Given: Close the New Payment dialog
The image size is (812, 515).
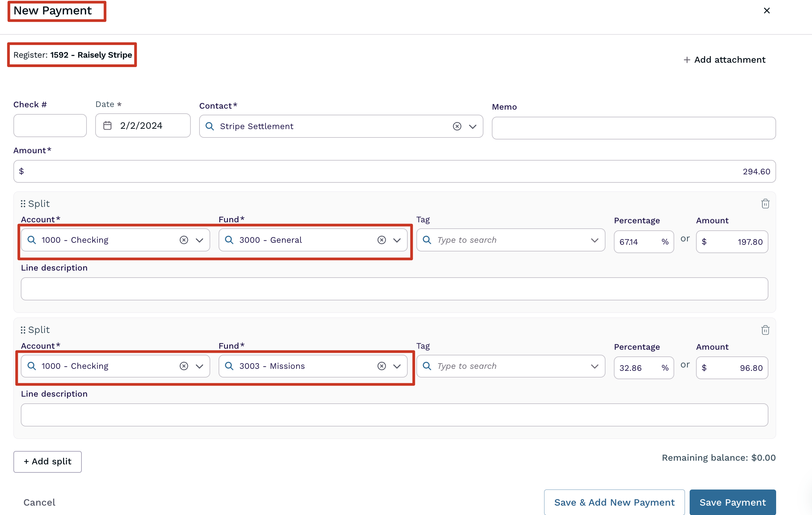Looking at the screenshot, I should tap(766, 11).
